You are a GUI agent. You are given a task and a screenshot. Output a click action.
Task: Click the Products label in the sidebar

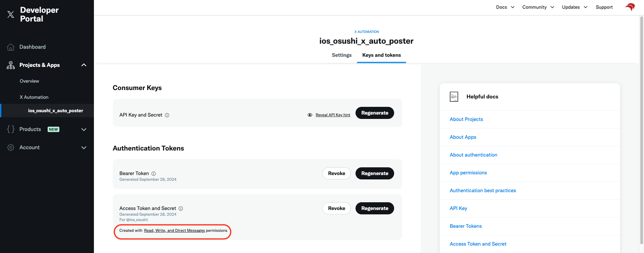[x=30, y=129]
